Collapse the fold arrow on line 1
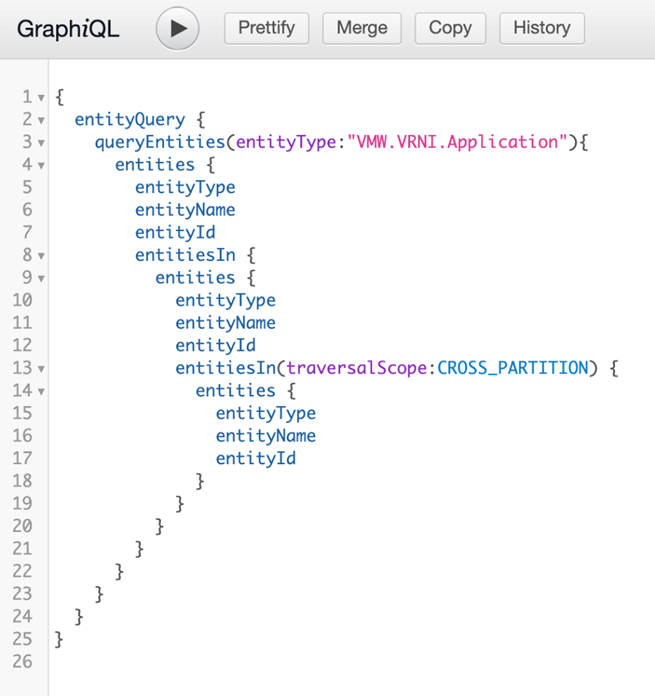The width and height of the screenshot is (655, 696). 41,97
